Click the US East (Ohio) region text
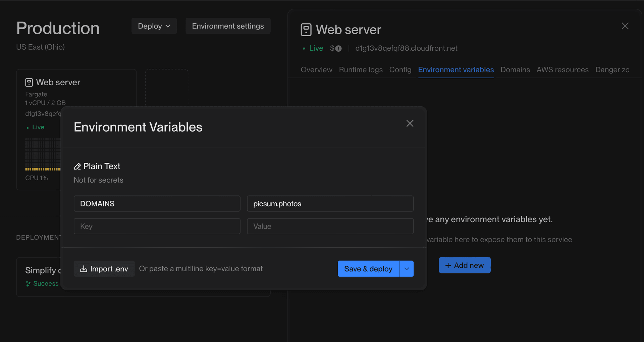Image resolution: width=644 pixels, height=342 pixels. tap(40, 47)
